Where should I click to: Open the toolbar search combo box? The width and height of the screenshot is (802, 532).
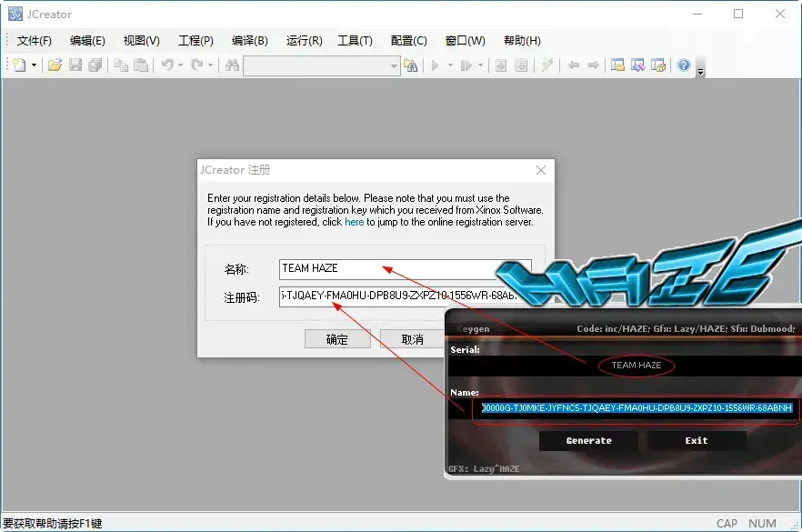(x=321, y=66)
